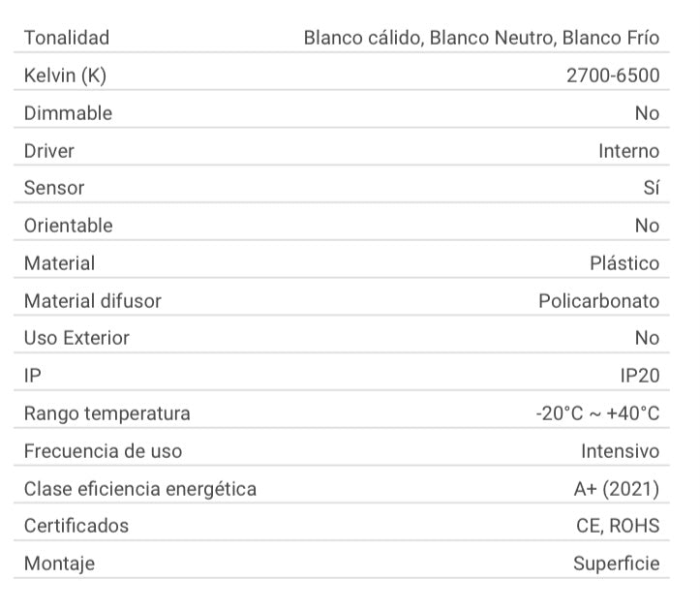
Task: Select the Plástico material value
Action: tap(624, 263)
